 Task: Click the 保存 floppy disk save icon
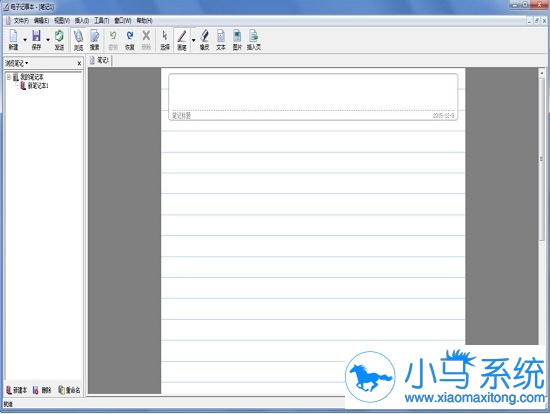(36, 40)
